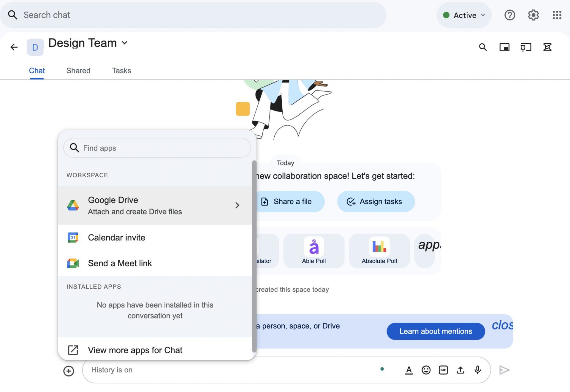The width and height of the screenshot is (570, 392).
Task: Expand Google Drive options via its arrow
Action: pos(237,205)
